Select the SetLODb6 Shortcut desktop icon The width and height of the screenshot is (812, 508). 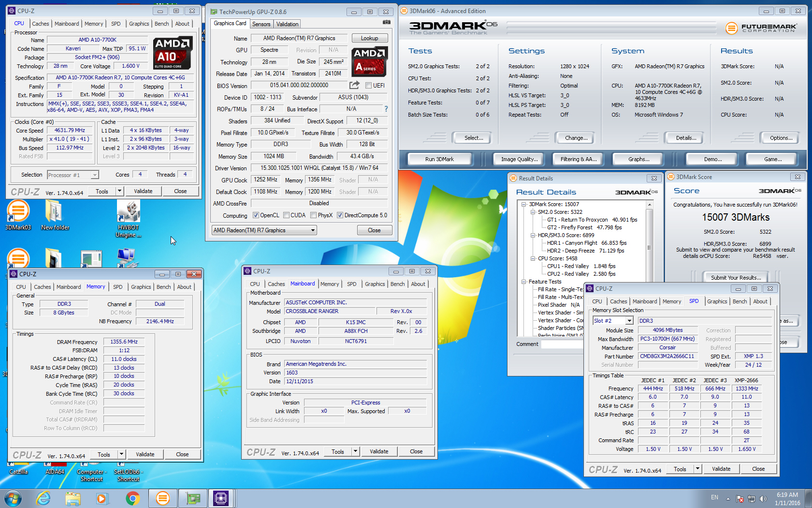(128, 472)
